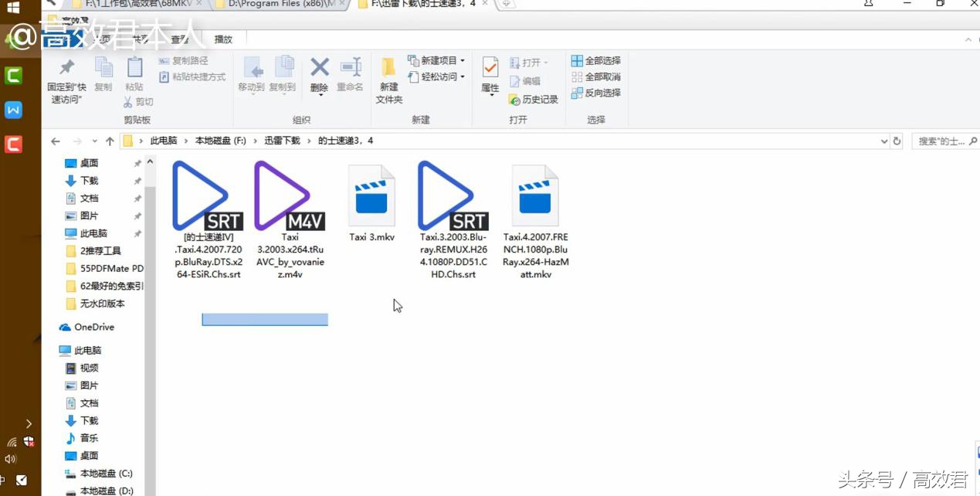Select the Taxi.4.2007.FRENCH.1080p mkv file
Screen dimensions: 980x496
point(535,222)
